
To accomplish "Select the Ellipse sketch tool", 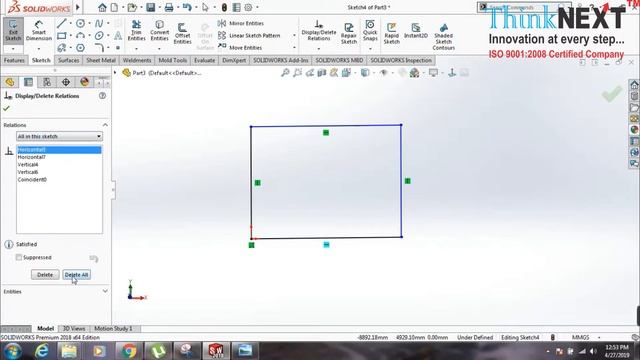I will point(99,36).
